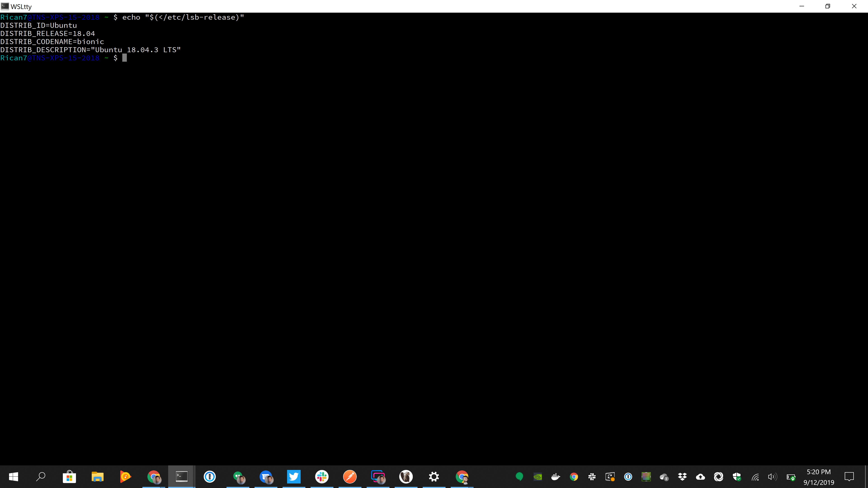The width and height of the screenshot is (868, 488).
Task: Open Slack from the taskbar
Action: [x=321, y=476]
